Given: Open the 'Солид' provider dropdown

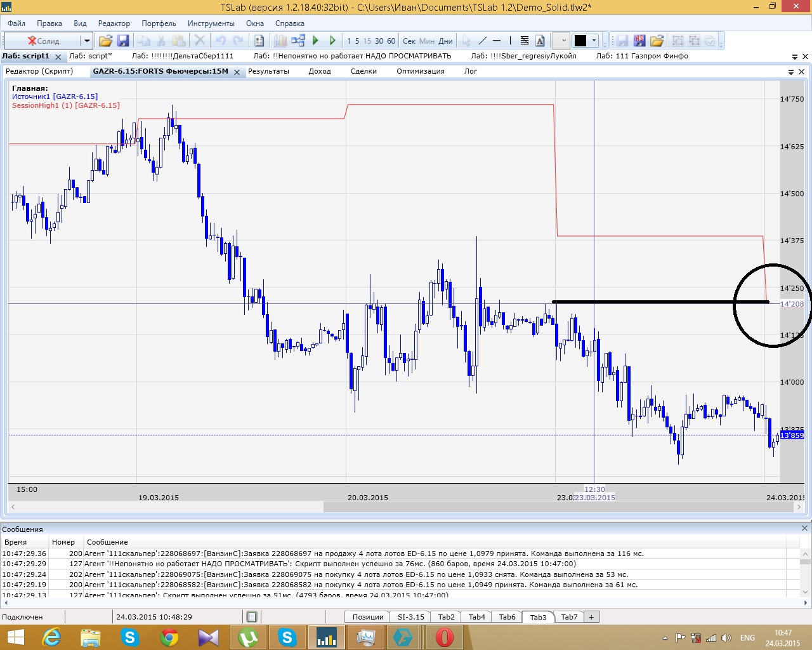Looking at the screenshot, I should (x=87, y=41).
